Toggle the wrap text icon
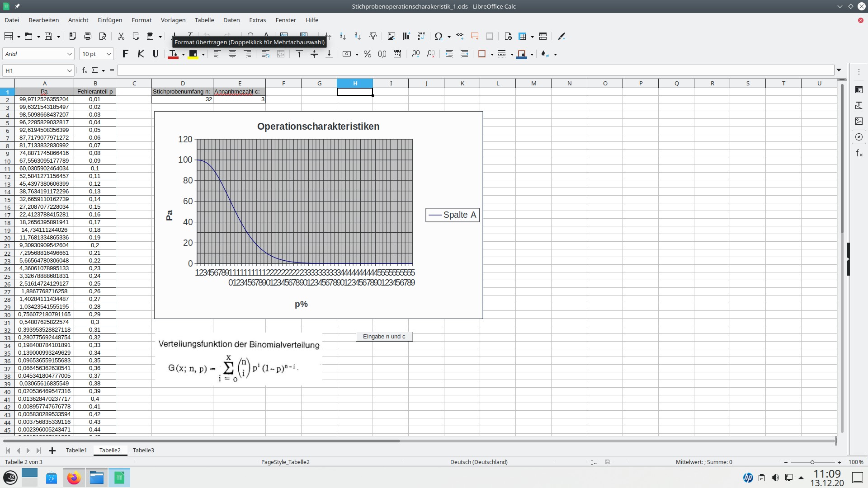Viewport: 868px width, 488px height. 266,54
